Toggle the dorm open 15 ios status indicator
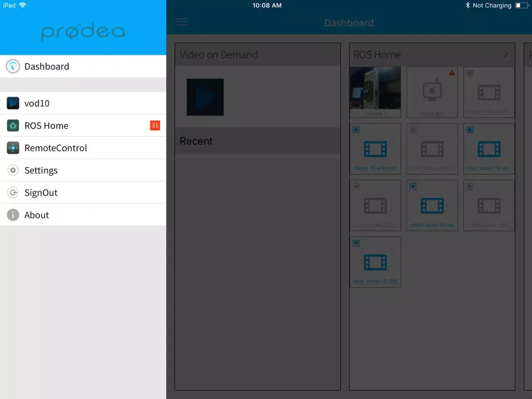The image size is (532, 399). (x=413, y=186)
